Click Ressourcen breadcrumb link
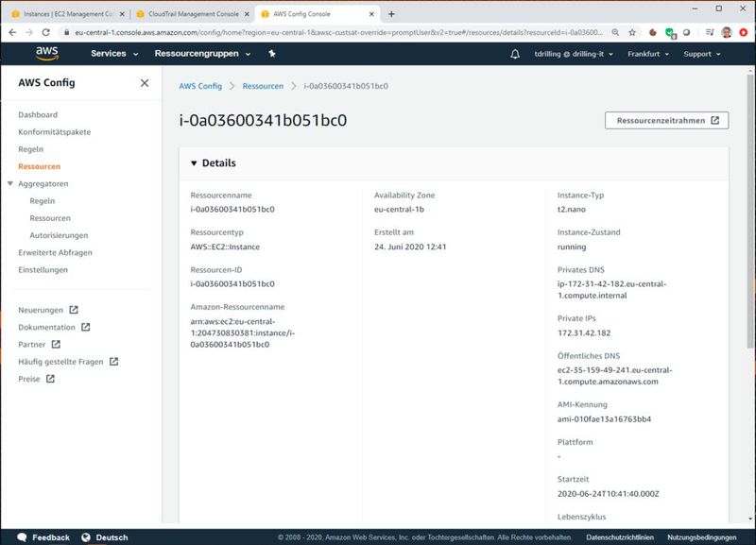The height and width of the screenshot is (545, 756). pos(263,86)
